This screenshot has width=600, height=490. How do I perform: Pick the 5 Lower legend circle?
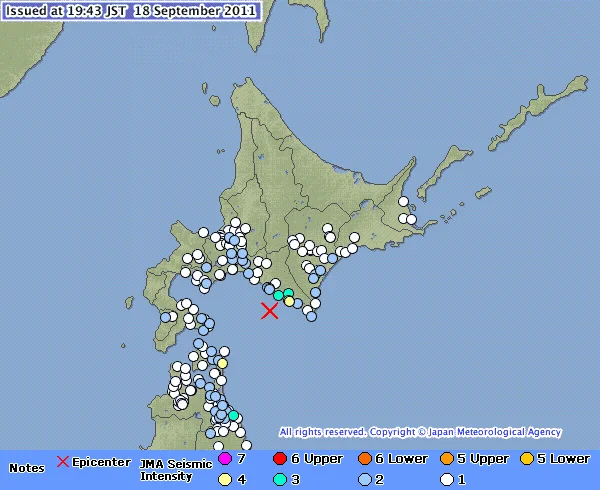point(527,458)
